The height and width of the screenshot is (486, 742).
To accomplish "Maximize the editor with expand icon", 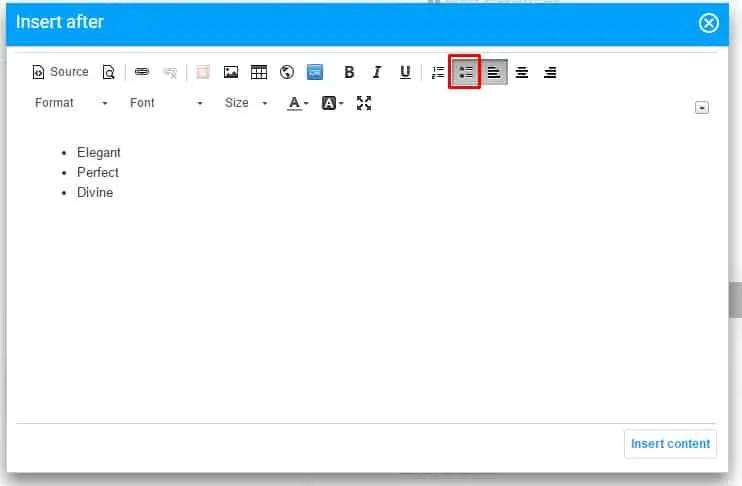I will click(363, 103).
